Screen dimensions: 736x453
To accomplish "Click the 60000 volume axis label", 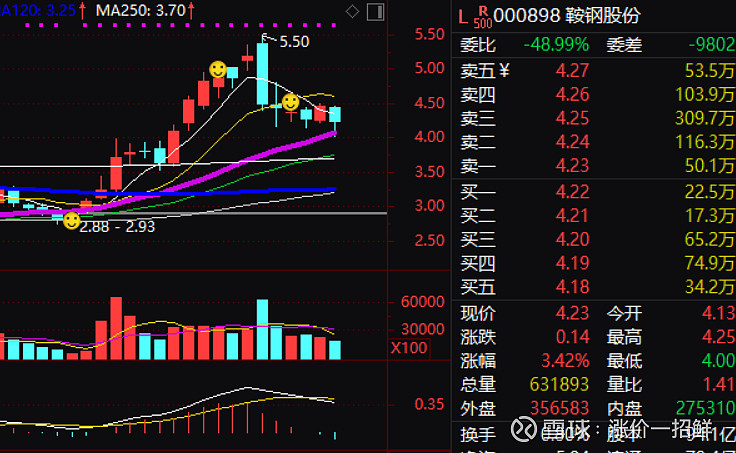I will [422, 302].
